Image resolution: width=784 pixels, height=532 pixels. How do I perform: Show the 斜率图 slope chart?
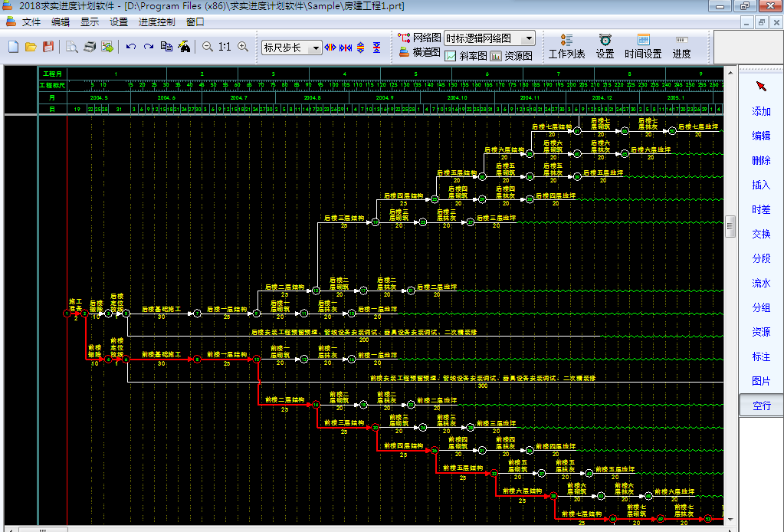click(x=466, y=56)
